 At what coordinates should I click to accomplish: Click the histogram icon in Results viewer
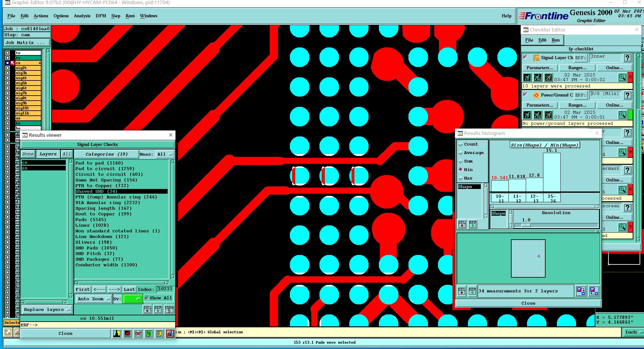[x=170, y=334]
